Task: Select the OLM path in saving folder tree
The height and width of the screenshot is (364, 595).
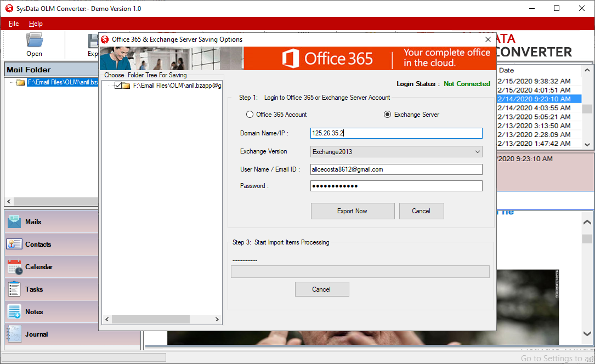Action: pos(177,86)
